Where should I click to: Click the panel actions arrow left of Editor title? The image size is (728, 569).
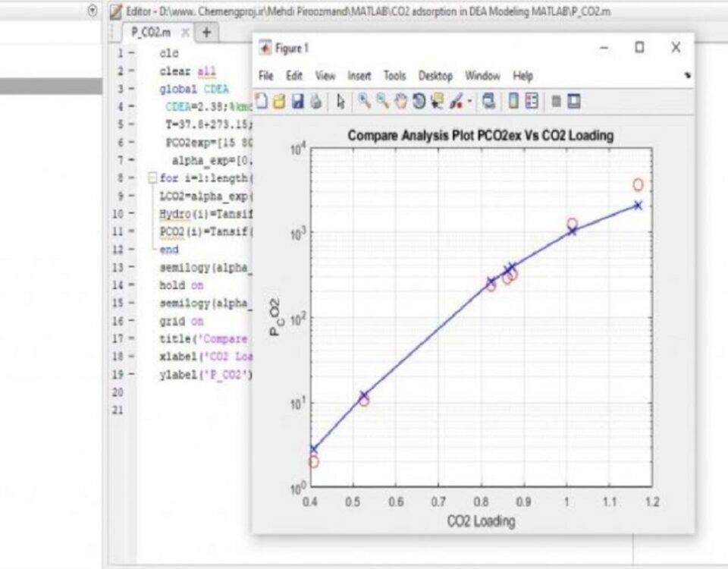click(93, 10)
